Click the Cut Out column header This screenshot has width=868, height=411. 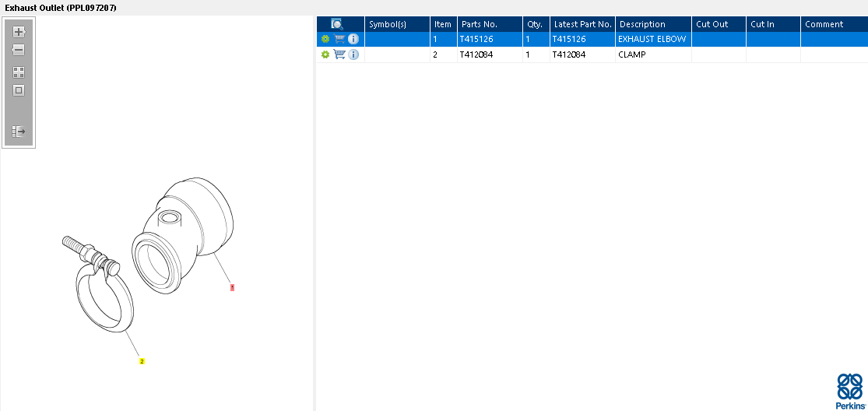click(719, 24)
